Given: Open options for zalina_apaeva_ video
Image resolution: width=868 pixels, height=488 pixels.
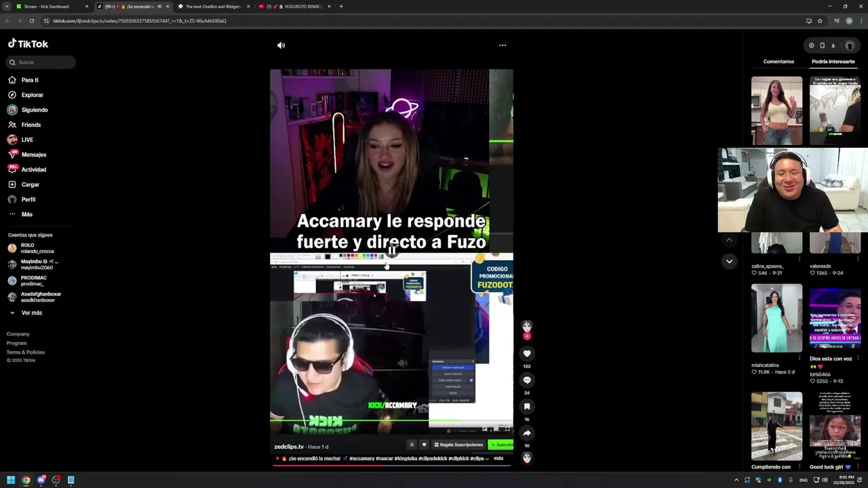Looking at the screenshot, I should 800,259.
